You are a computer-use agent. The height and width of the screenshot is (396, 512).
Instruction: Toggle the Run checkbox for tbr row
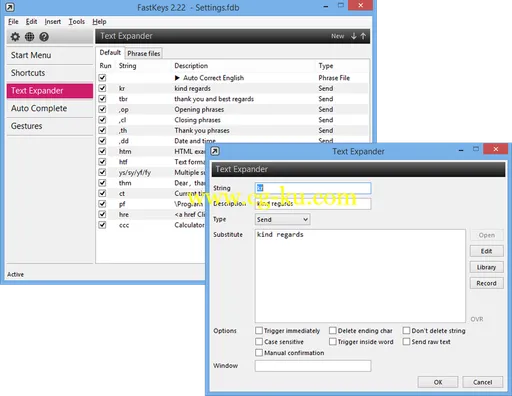(x=102, y=99)
